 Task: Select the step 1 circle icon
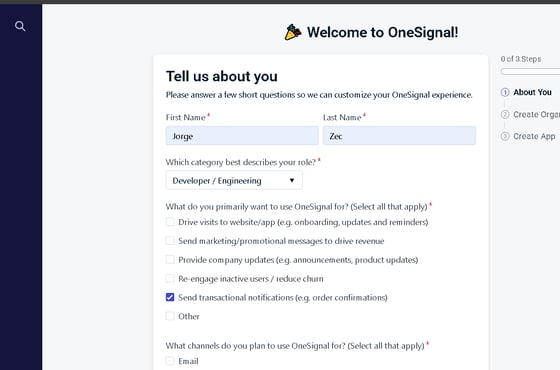pyautogui.click(x=505, y=92)
